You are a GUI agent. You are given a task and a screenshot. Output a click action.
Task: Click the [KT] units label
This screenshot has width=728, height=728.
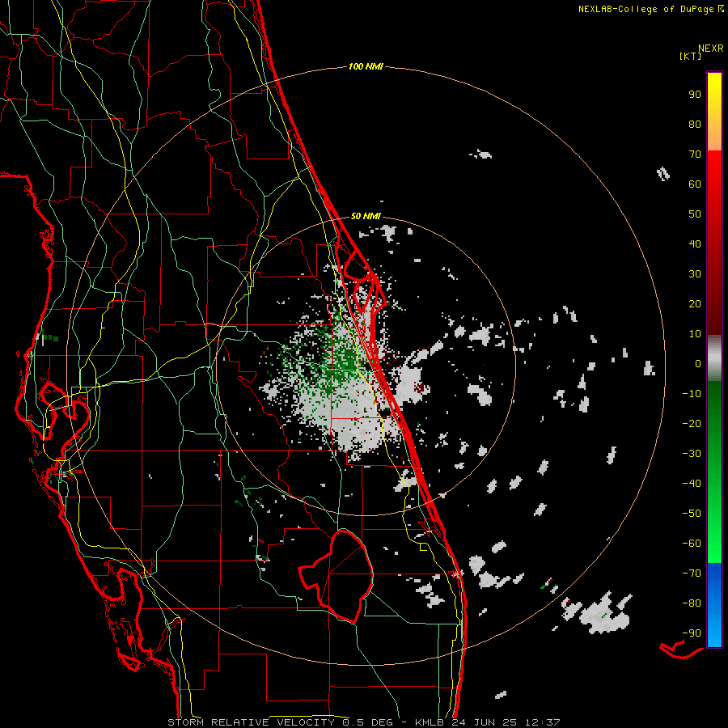click(x=691, y=56)
